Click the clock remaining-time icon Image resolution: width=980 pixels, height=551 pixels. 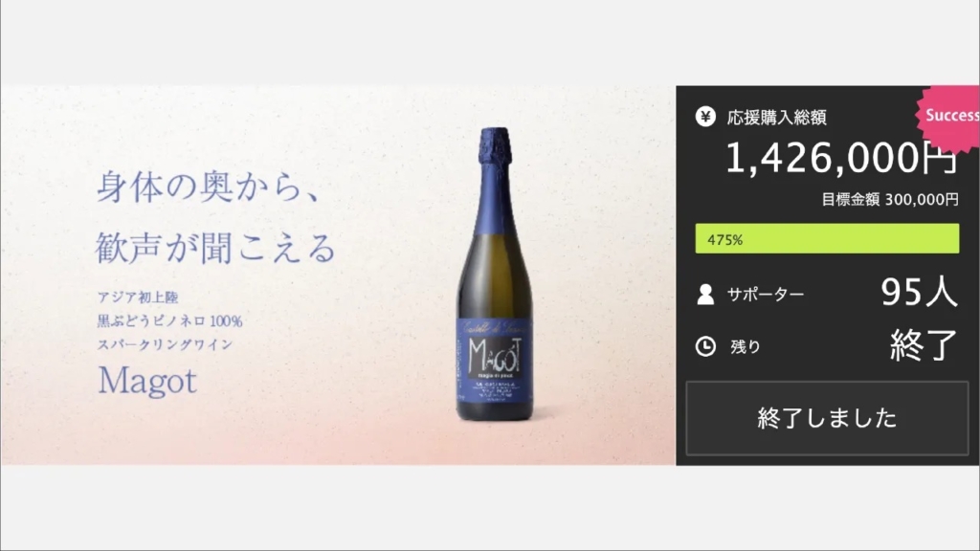(x=705, y=346)
